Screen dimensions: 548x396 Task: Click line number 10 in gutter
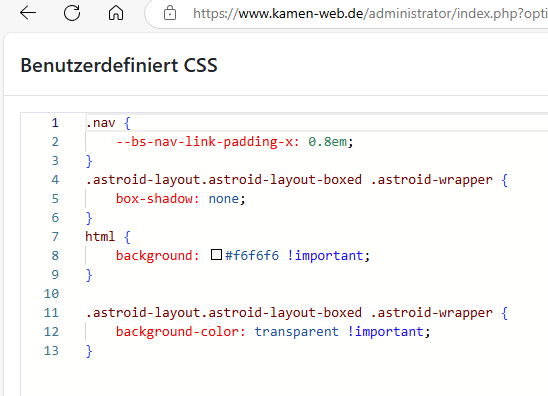click(x=51, y=294)
